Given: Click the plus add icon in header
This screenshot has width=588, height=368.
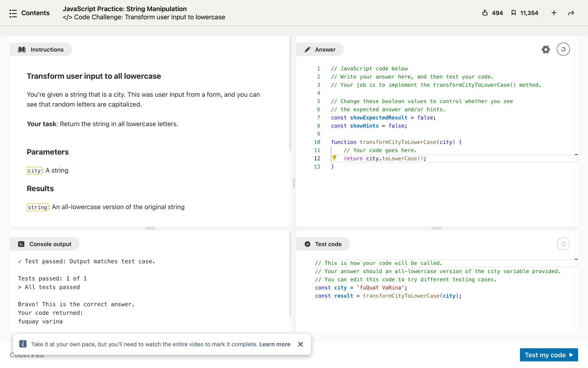Looking at the screenshot, I should (554, 13).
